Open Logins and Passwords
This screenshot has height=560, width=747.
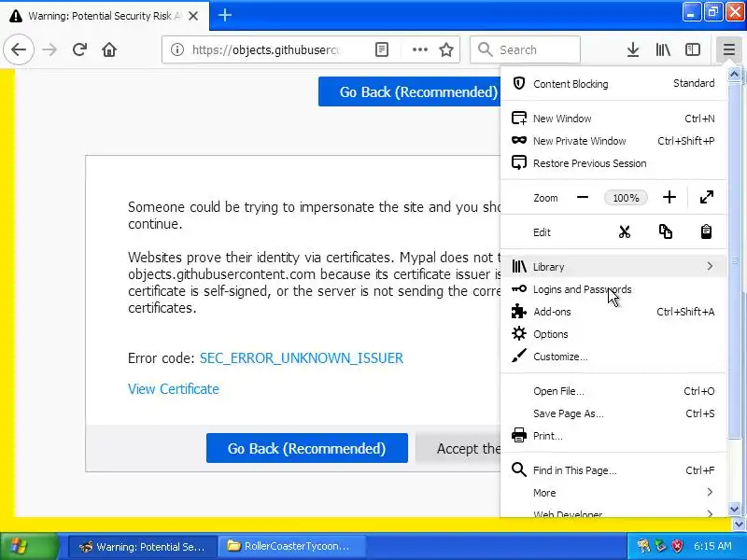613,289
